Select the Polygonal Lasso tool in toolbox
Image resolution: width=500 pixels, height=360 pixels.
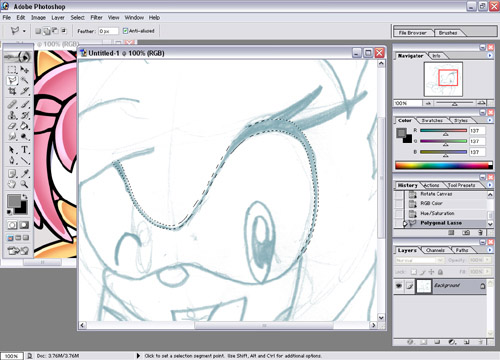coord(12,80)
